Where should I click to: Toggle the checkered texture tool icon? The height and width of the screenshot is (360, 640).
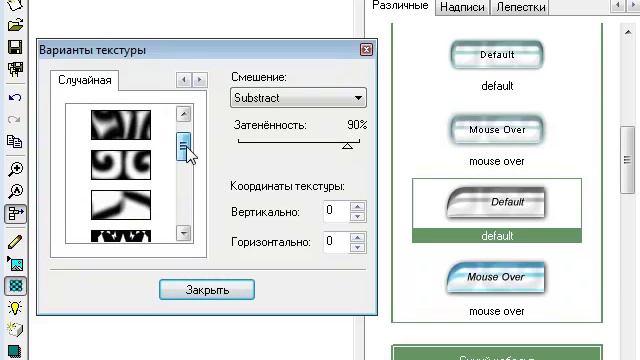(x=16, y=286)
